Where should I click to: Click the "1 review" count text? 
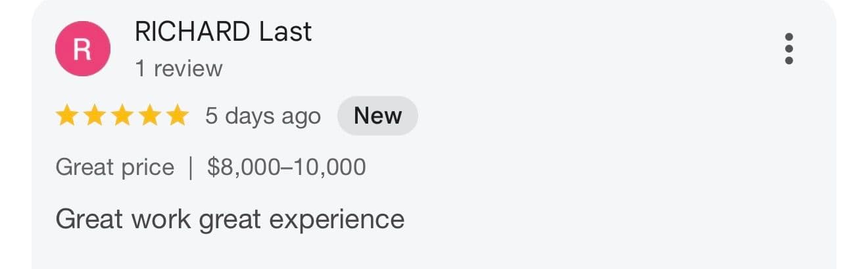pos(179,68)
